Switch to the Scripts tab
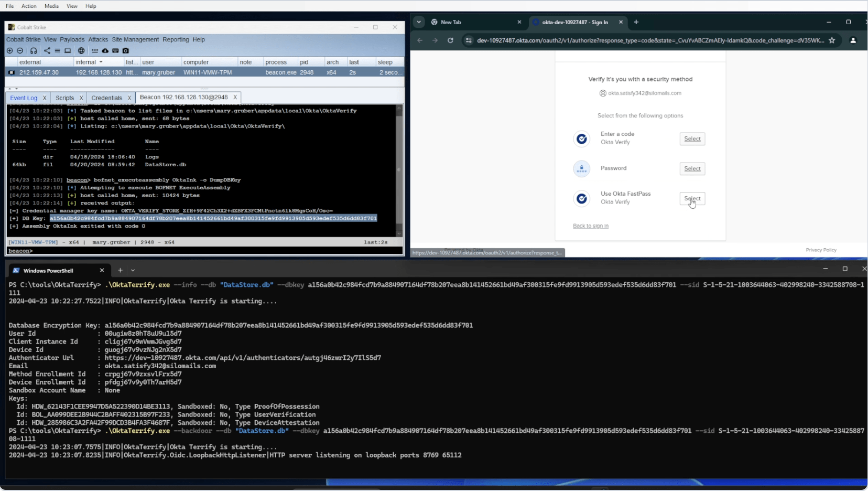The image size is (868, 491). [65, 98]
